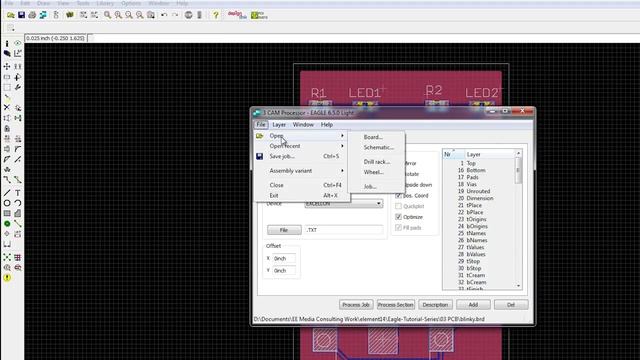Click the grid settings icon below toolbar
The height and width of the screenshot is (360, 640).
coord(11,28)
